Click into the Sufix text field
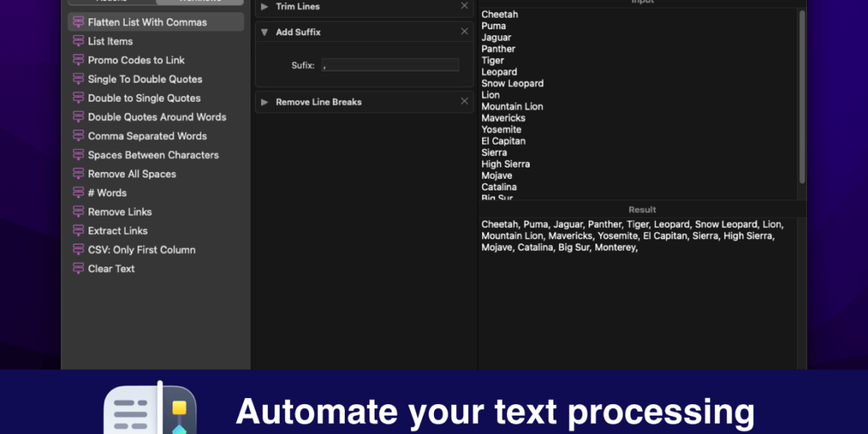 [390, 65]
